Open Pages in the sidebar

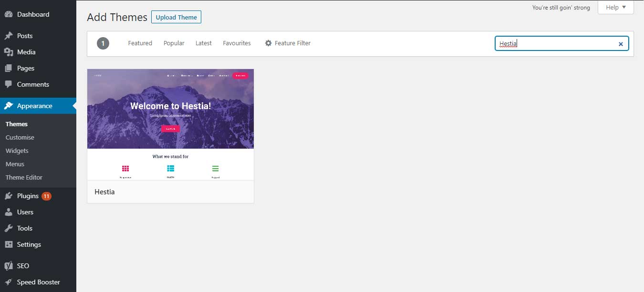pos(26,68)
